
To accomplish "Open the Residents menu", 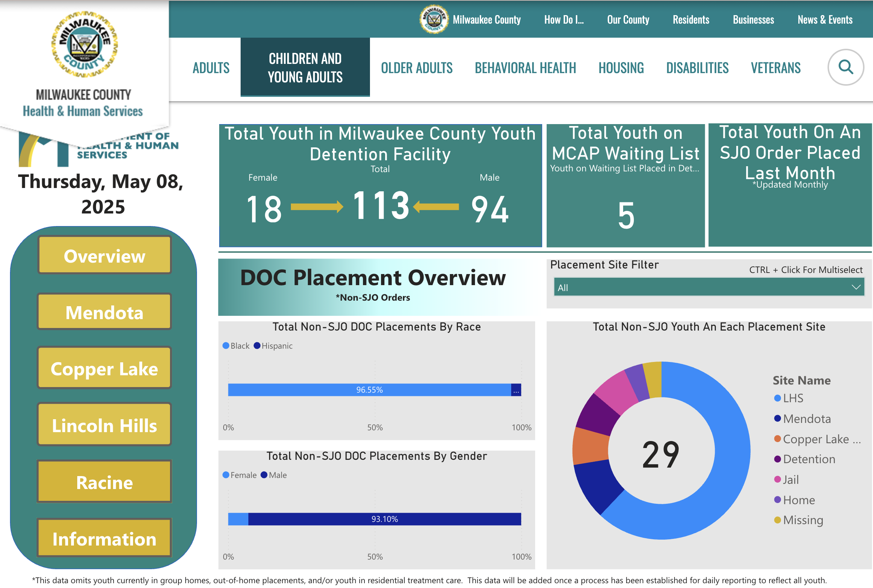I will tap(691, 20).
